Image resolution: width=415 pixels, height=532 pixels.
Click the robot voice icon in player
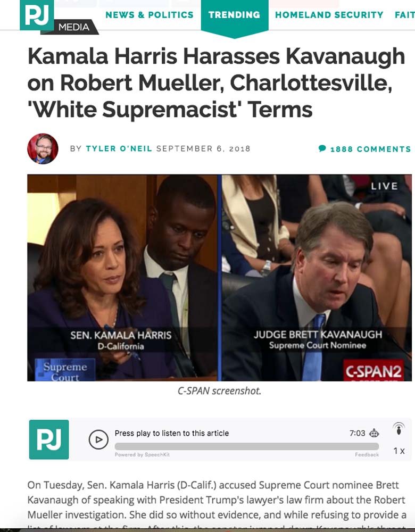374,433
